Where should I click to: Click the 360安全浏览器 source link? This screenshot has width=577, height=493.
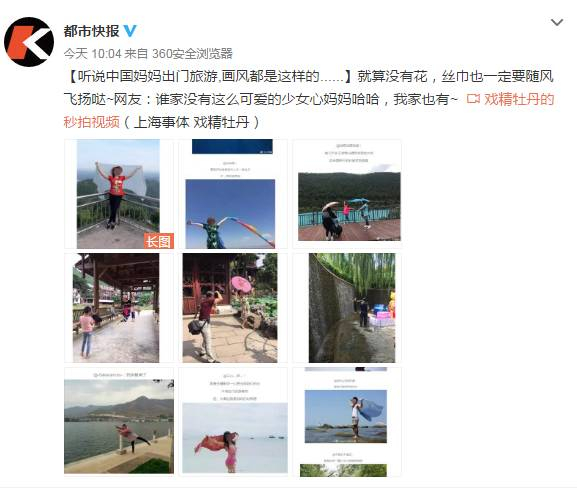[x=192, y=54]
